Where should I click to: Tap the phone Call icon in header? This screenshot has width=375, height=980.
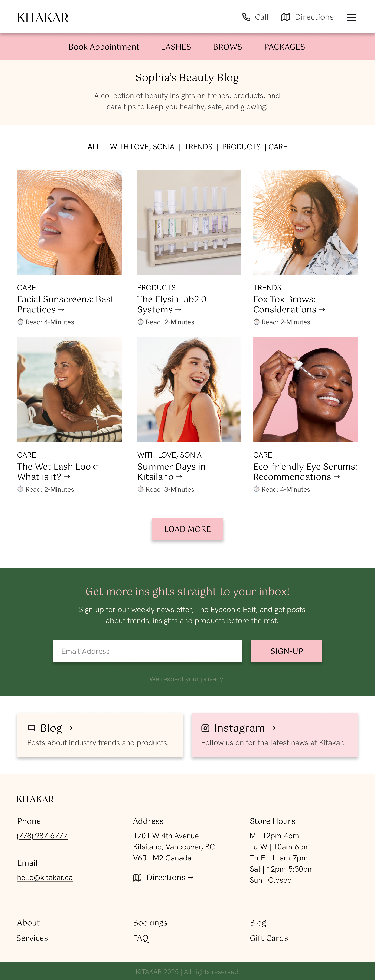tap(246, 17)
